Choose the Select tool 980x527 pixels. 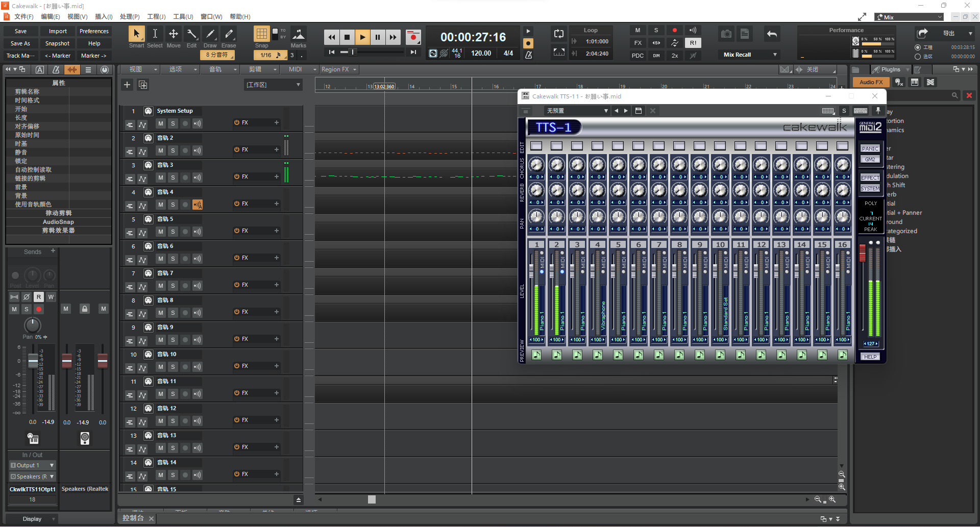pos(155,34)
